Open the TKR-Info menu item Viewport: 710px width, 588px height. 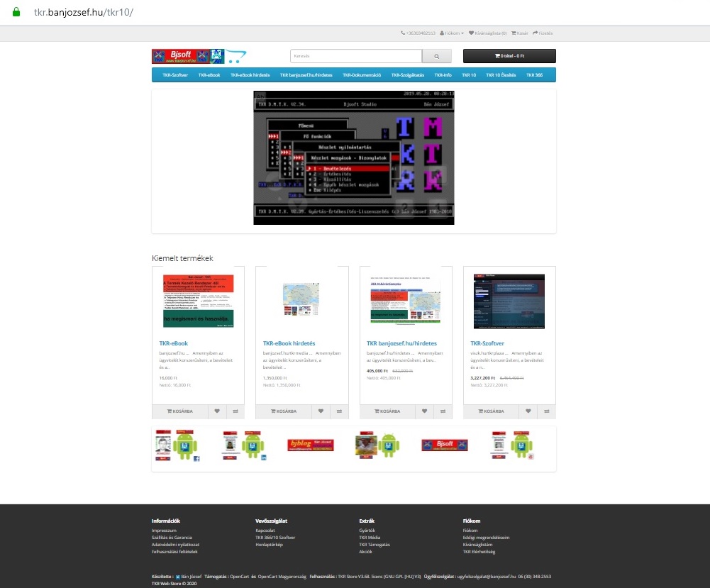(x=443, y=75)
